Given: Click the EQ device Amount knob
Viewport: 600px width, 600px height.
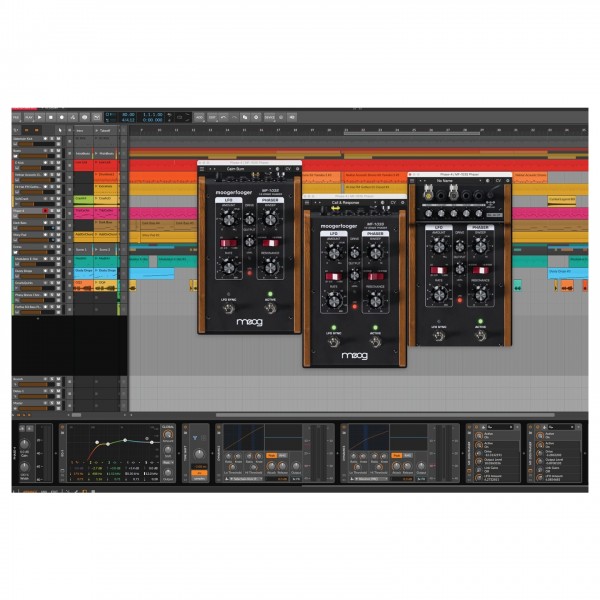Looking at the screenshot, I should [168, 435].
